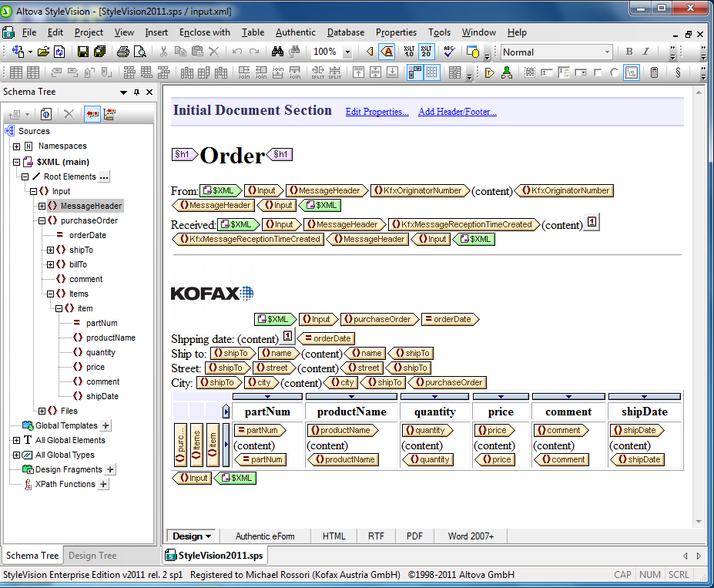The height and width of the screenshot is (588, 714).
Task: Click the Edit Properties... link
Action: (377, 112)
